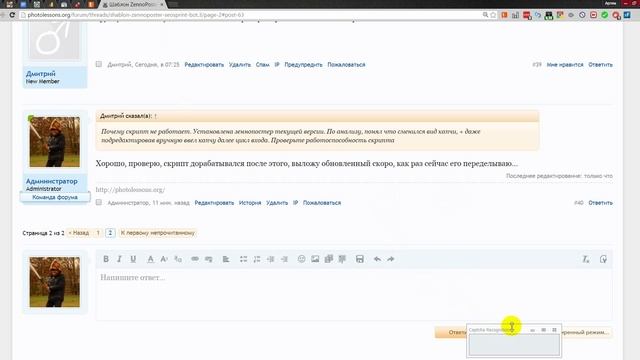
Task: Expand quoted post via arrow beside Дмитрий сказал(а)
Action: coord(155,116)
